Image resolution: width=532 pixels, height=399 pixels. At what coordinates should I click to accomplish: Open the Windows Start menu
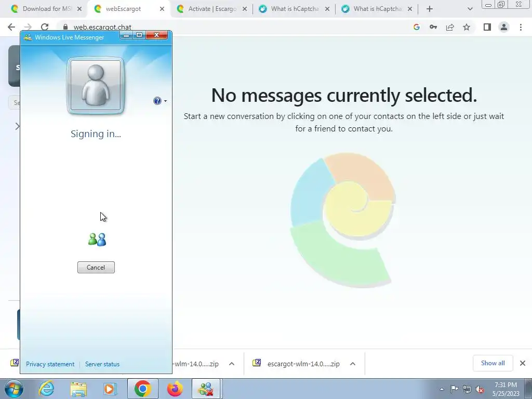14,389
